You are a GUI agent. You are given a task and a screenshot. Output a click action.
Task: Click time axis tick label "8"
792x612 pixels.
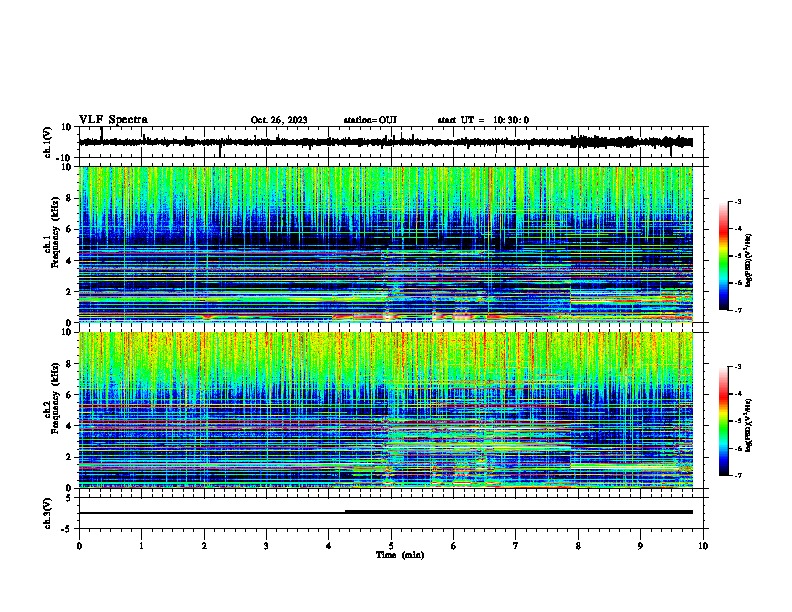point(578,546)
